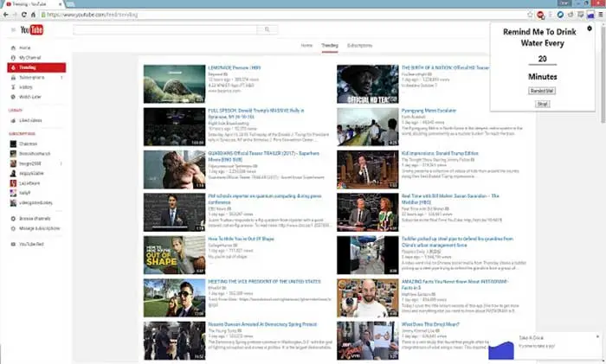Click the Manage subscriptions gear icon

click(13, 228)
